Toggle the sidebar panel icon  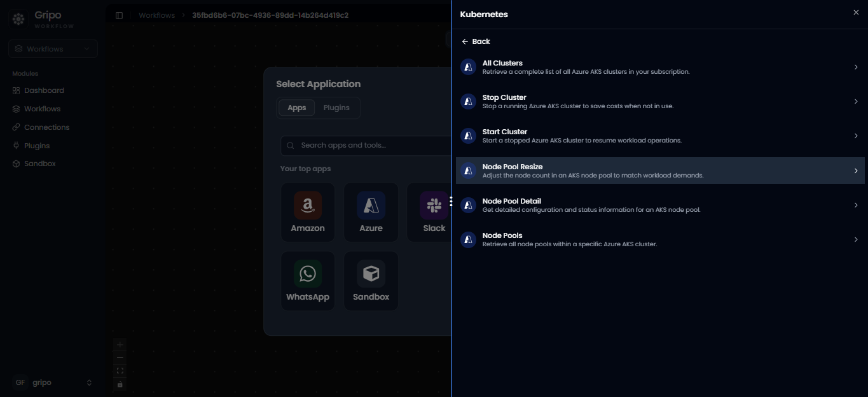[x=119, y=15]
